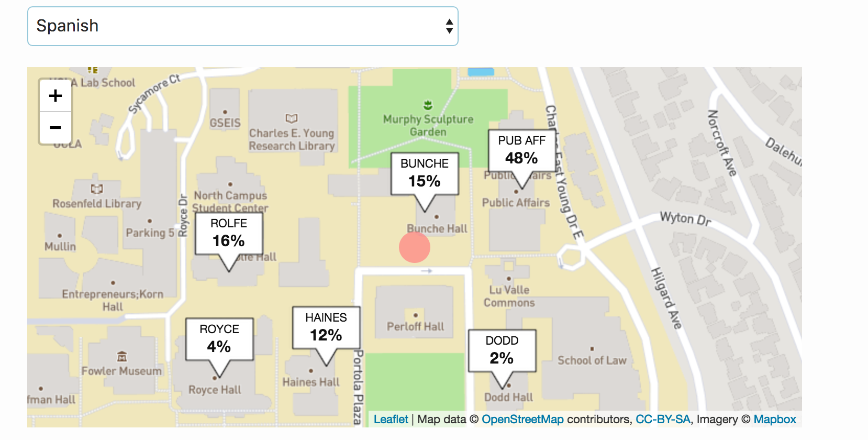Click the School of Law label
Viewport: 868px width, 440px height.
click(592, 360)
